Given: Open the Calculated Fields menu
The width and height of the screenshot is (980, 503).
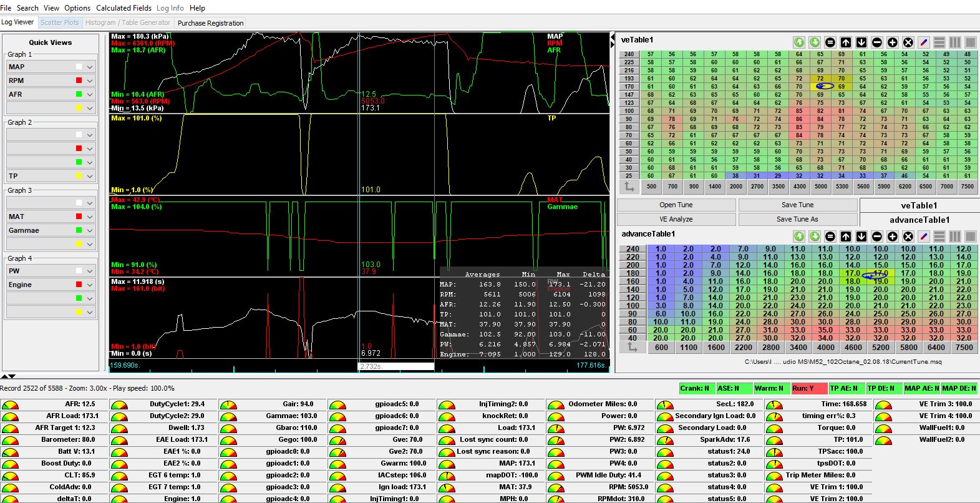Looking at the screenshot, I should (x=124, y=8).
